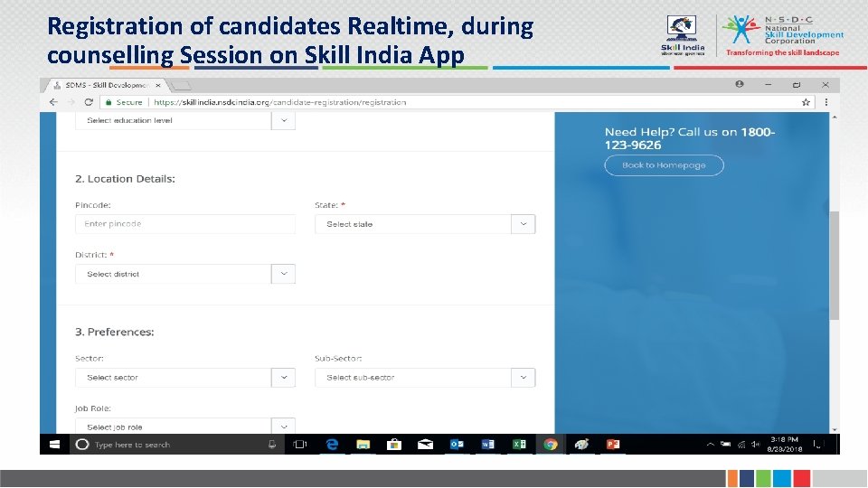Open Word from taskbar
The height and width of the screenshot is (488, 868).
487,445
